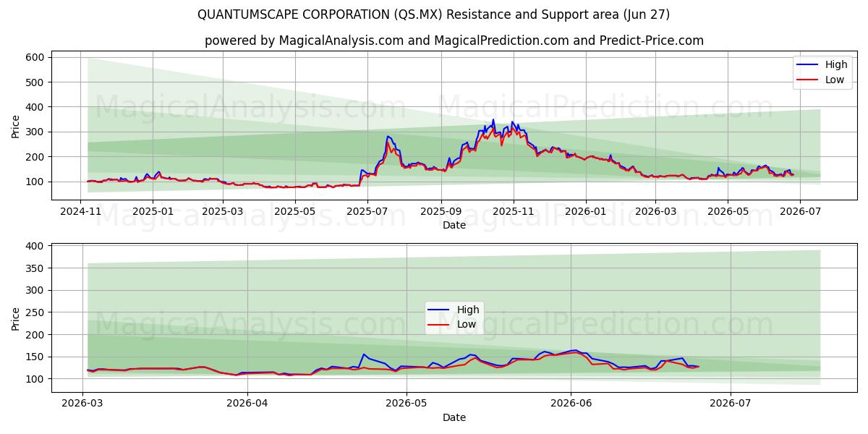
Task: Click the blue line sample beside High in the zoomed chart's legend
Action: coord(440,310)
